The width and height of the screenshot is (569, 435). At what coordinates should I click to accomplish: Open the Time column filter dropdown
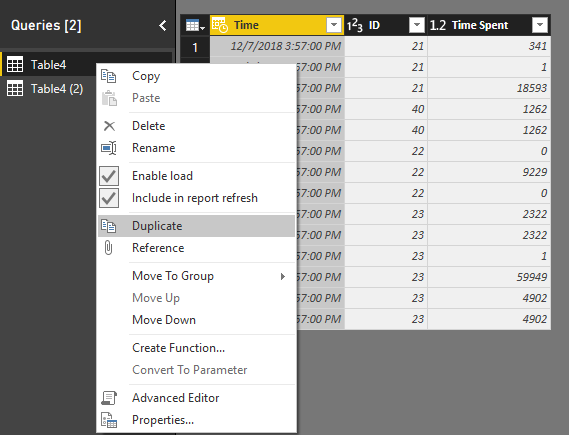click(333, 25)
